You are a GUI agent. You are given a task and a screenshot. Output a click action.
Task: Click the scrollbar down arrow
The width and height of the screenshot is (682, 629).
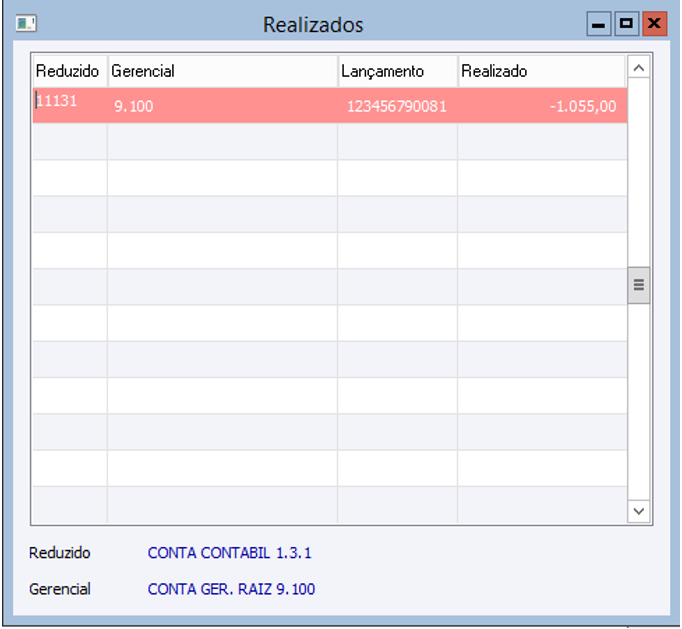639,511
